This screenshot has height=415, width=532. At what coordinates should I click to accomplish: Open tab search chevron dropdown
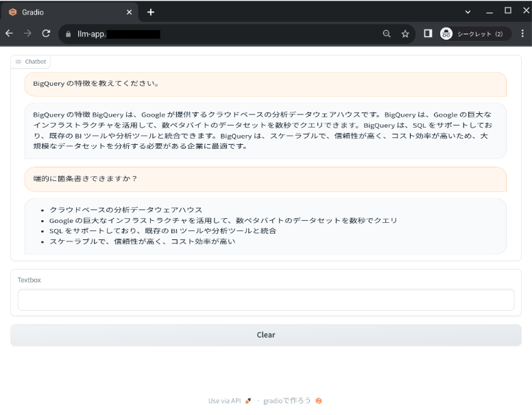tap(468, 12)
